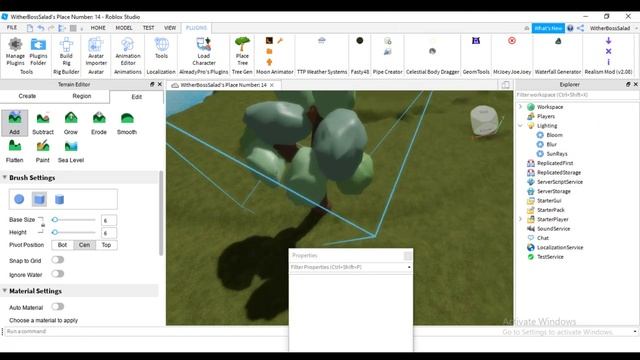Select the Smooth terrain tool

[x=127, y=122]
